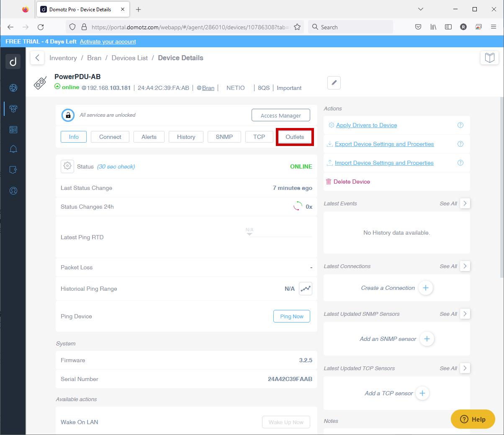This screenshot has width=504, height=435.
Task: Switch to the Info tab
Action: (74, 137)
